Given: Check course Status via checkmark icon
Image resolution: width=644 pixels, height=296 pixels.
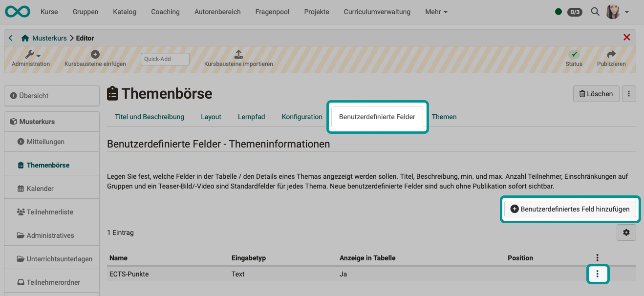Looking at the screenshot, I should click(574, 55).
